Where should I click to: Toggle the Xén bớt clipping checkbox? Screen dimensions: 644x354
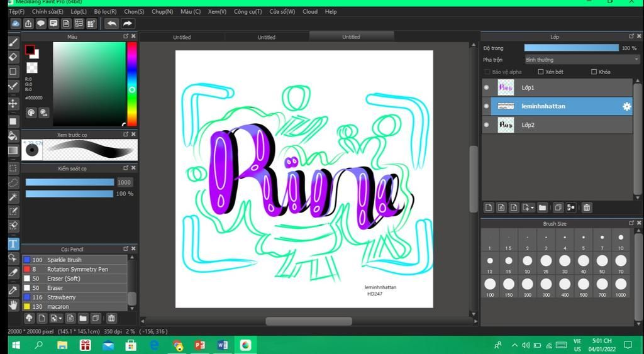(x=540, y=72)
